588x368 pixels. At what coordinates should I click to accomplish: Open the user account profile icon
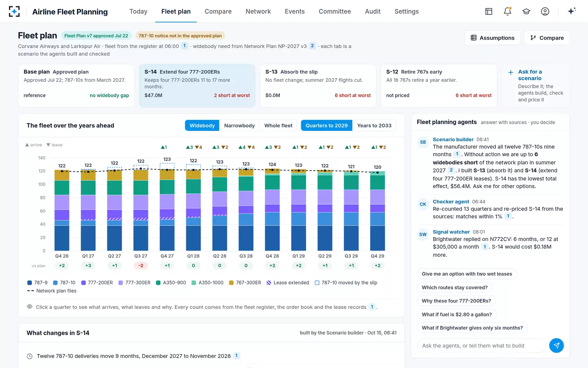pyautogui.click(x=545, y=11)
